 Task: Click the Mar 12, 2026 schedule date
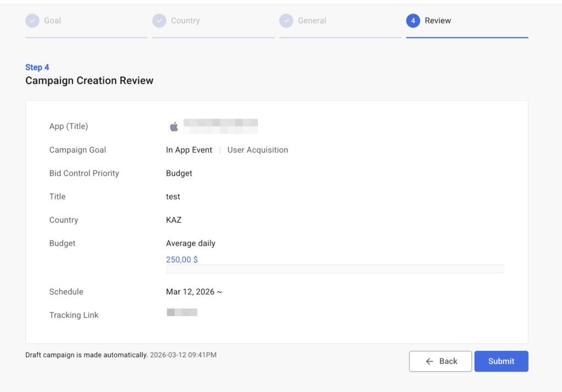click(x=194, y=292)
